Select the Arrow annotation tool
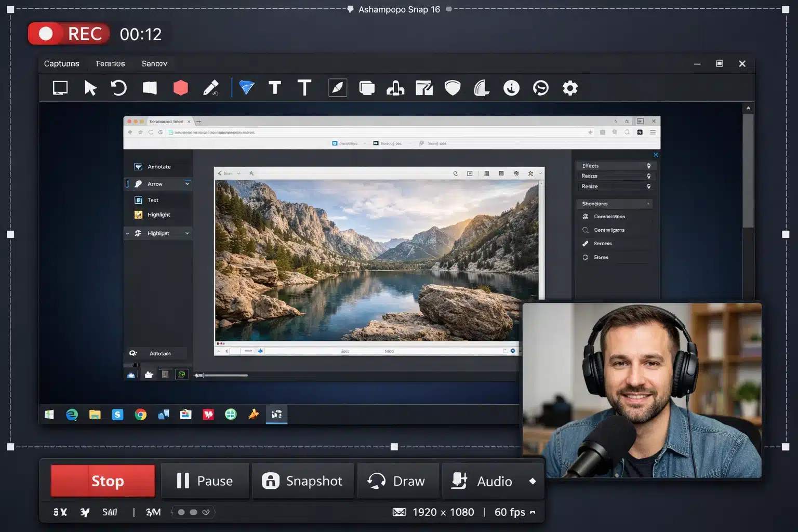 [155, 184]
